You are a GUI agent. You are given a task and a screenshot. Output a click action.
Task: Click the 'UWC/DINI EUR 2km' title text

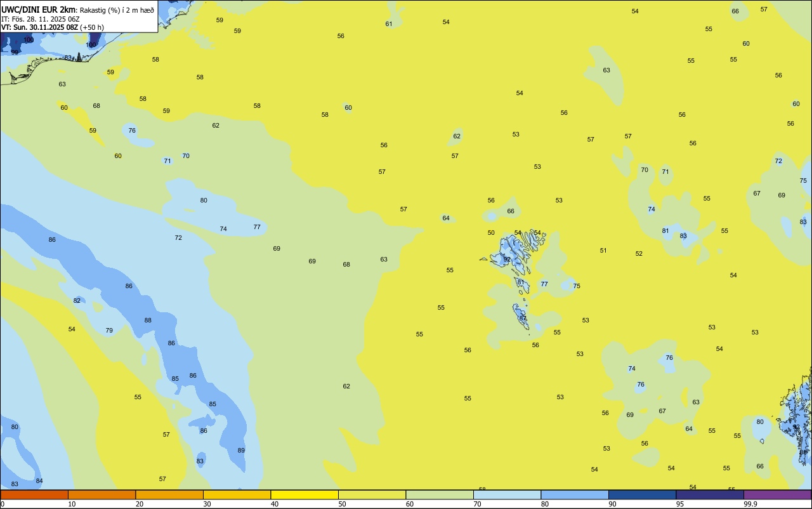click(x=39, y=10)
